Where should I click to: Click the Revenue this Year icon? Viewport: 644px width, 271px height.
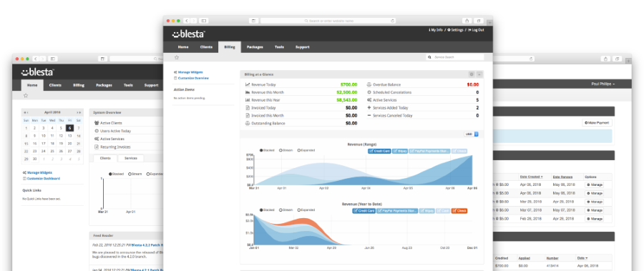248,100
